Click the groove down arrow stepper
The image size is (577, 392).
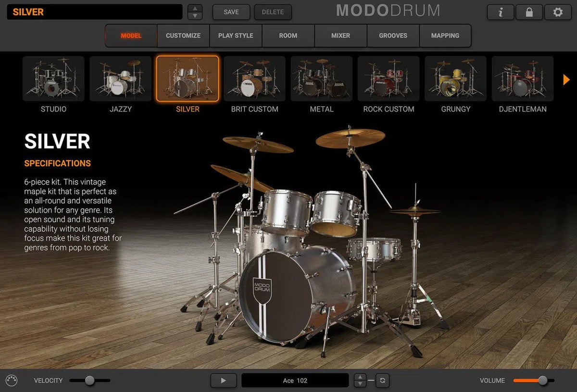tap(360, 383)
